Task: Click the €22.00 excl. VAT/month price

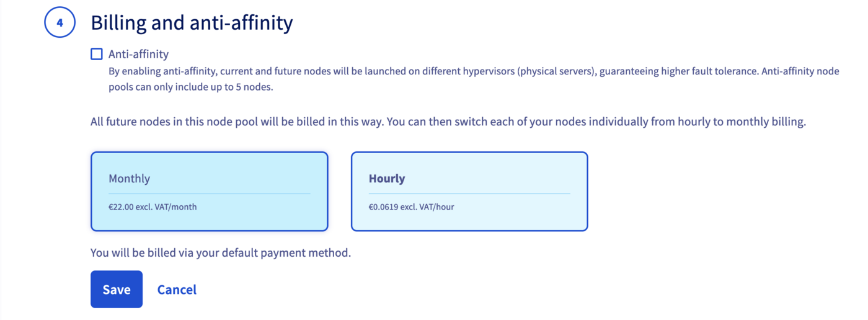Action: pos(153,207)
